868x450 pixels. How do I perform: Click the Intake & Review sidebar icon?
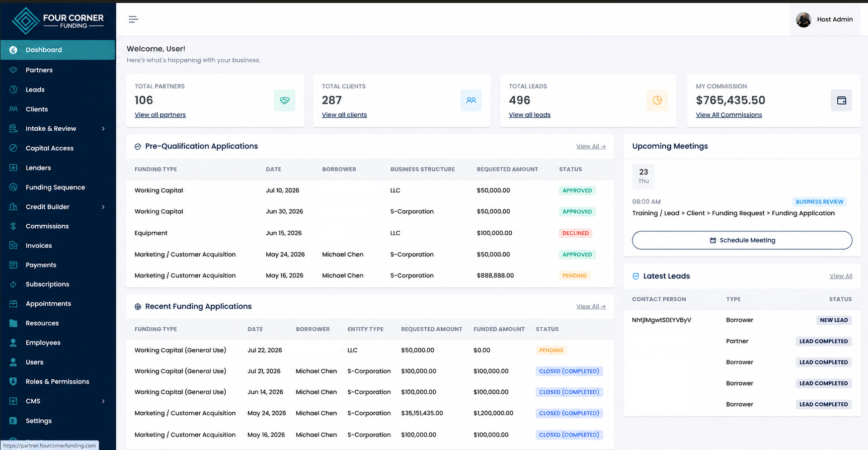pyautogui.click(x=13, y=128)
